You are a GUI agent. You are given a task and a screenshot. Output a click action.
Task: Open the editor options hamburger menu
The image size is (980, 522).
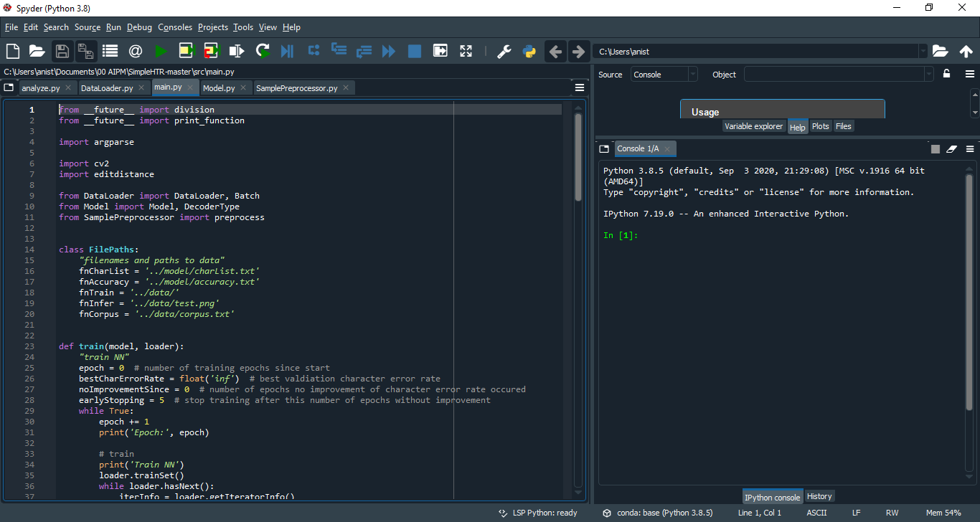point(580,87)
